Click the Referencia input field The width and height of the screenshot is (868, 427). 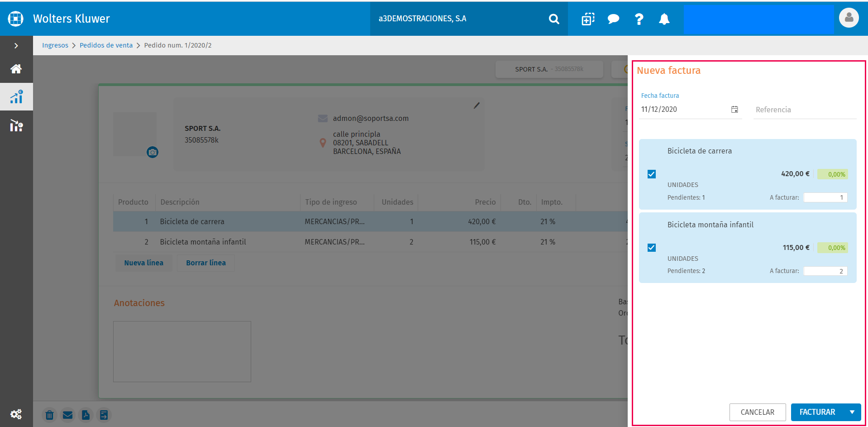click(805, 110)
